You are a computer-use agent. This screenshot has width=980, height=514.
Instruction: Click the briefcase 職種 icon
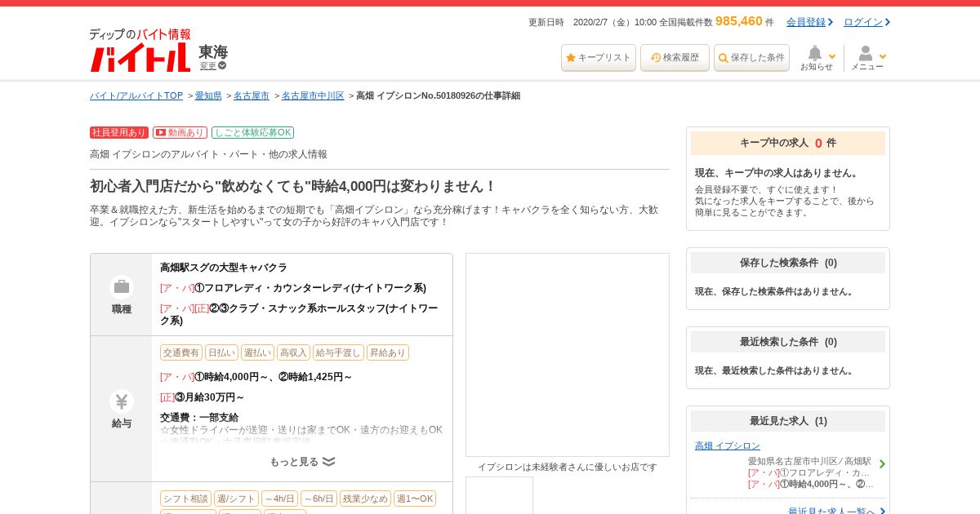click(122, 286)
